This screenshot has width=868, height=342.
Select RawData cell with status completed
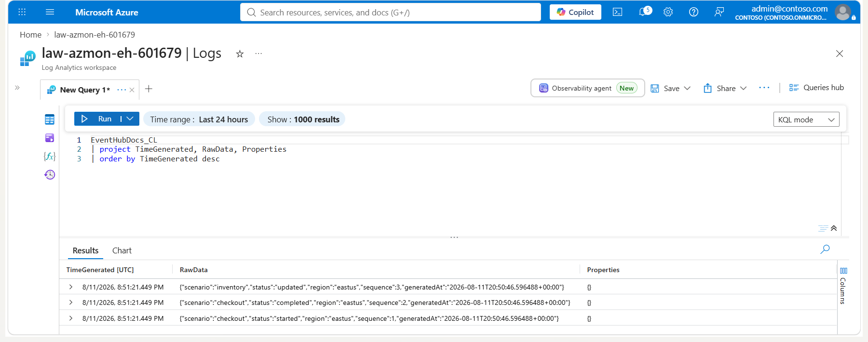click(x=375, y=303)
